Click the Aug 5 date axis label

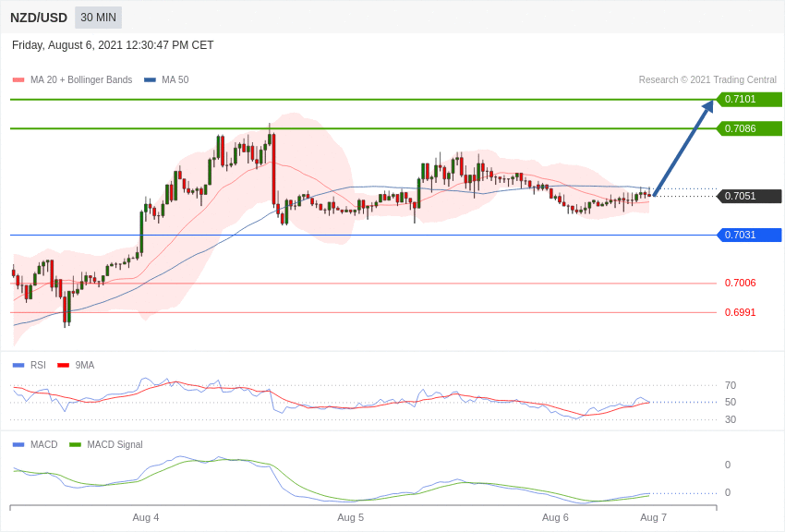[x=350, y=517]
